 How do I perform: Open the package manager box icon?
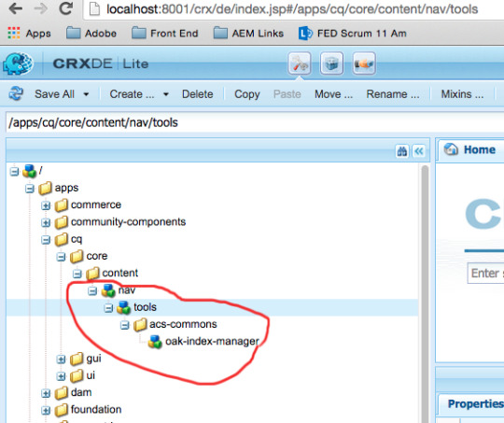[331, 63]
